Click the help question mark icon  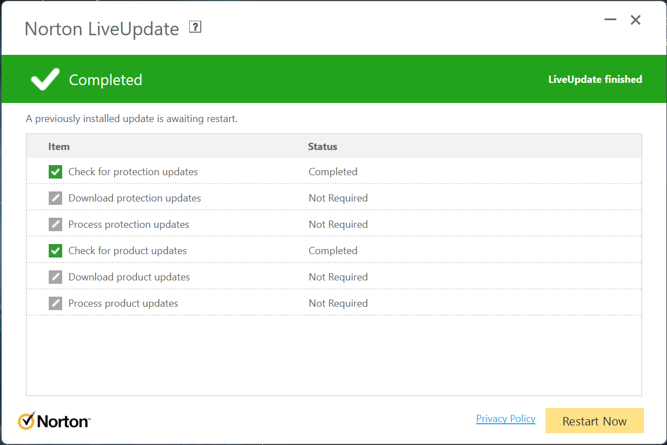coord(195,28)
